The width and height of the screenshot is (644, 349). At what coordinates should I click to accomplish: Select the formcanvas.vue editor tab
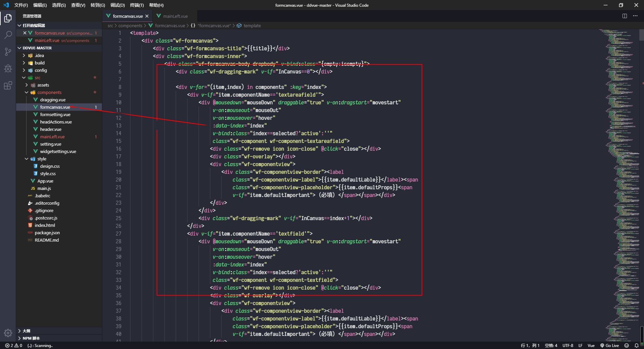coord(128,16)
